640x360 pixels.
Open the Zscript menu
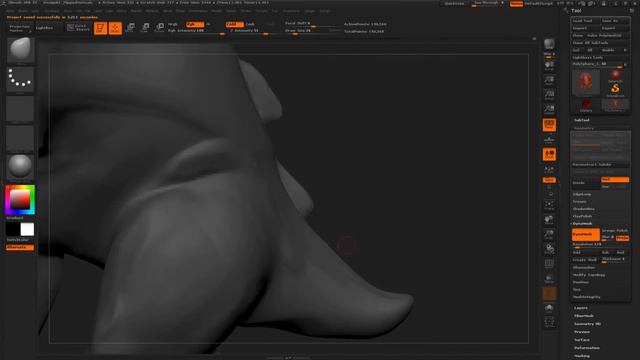pos(324,11)
